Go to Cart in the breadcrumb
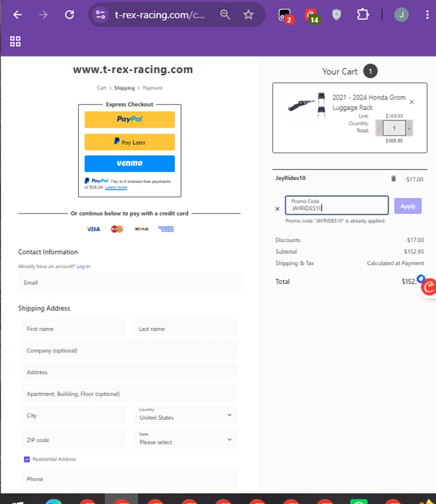Screen dimensions: 436x504 [x=101, y=88]
